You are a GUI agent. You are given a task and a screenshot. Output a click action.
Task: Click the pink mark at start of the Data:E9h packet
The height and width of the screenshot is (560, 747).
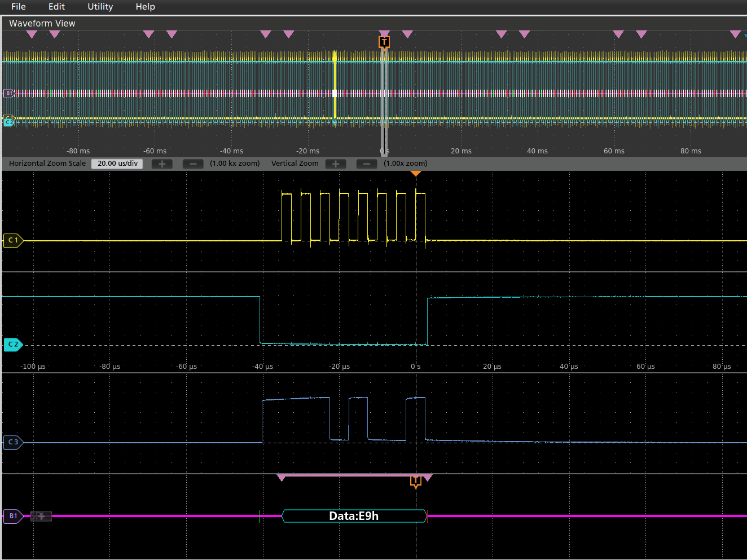tap(281, 478)
